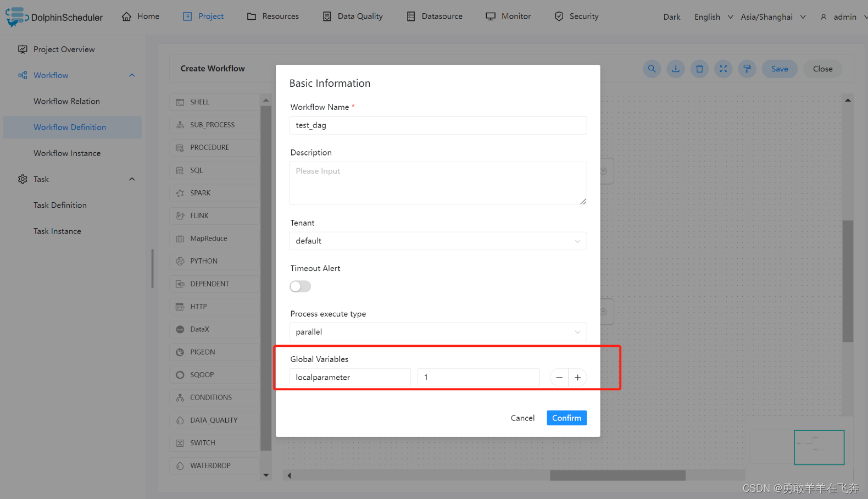
Task: Click the search icon in workflow toolbar
Action: (652, 69)
